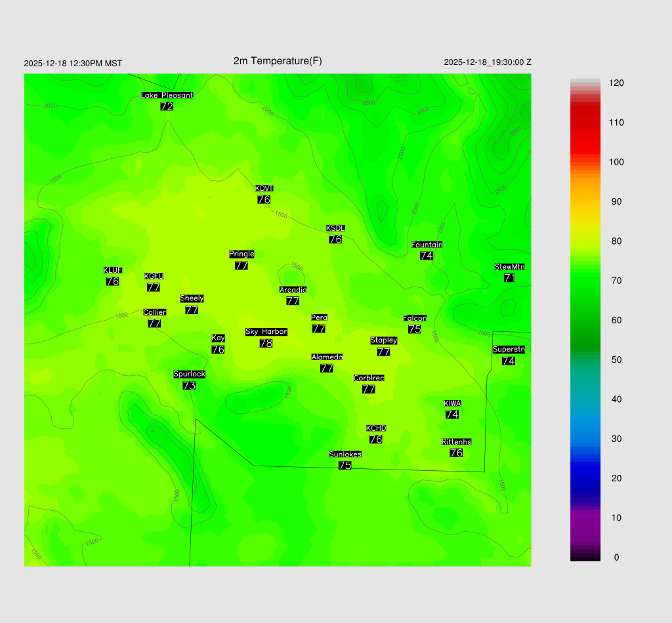Select the KCHD station label

[376, 428]
